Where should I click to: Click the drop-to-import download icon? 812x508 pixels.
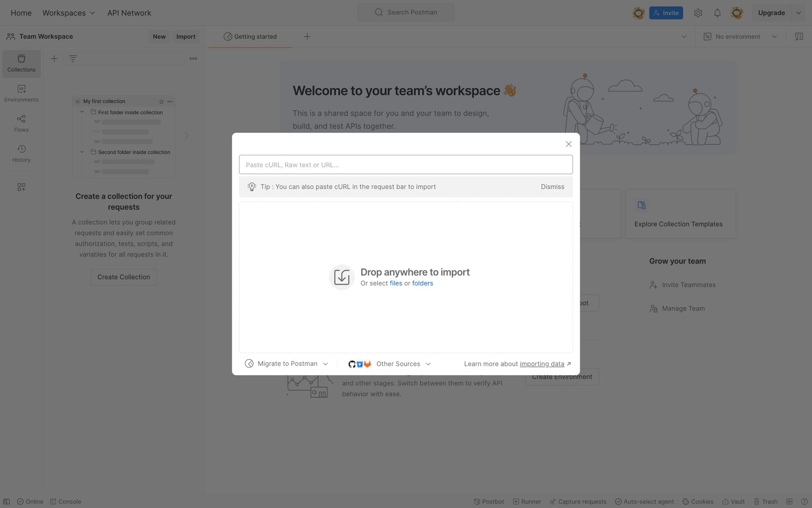click(342, 277)
